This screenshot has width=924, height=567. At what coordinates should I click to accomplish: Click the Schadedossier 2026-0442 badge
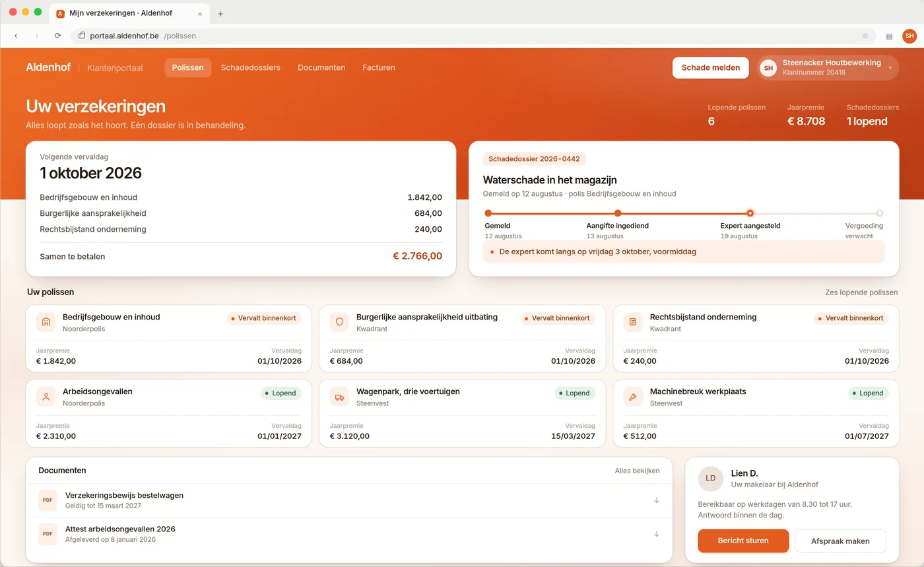[x=535, y=159]
